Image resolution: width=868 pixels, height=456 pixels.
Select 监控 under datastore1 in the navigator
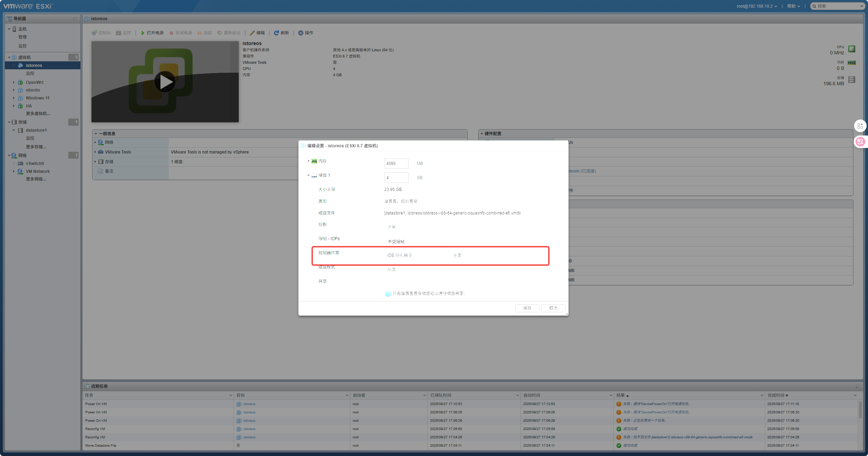click(x=30, y=138)
